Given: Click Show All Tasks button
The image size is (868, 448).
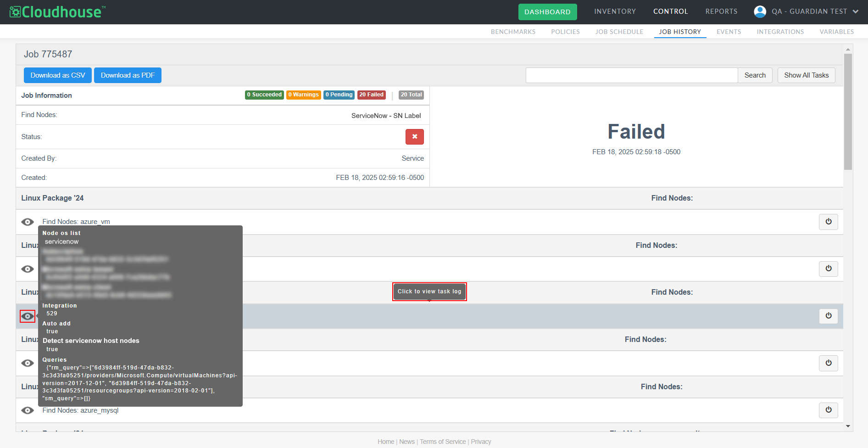Looking at the screenshot, I should (806, 75).
